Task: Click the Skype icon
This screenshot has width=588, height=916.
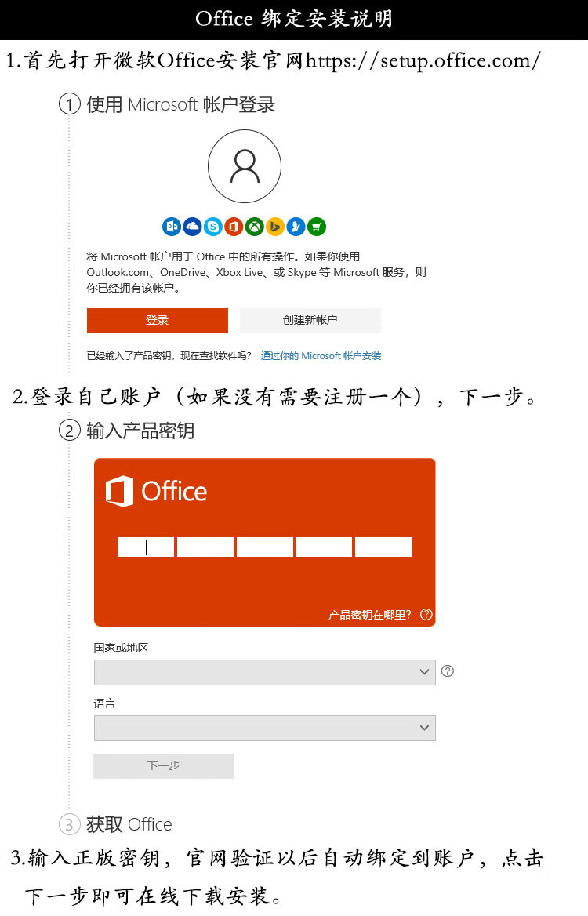Action: tap(213, 227)
